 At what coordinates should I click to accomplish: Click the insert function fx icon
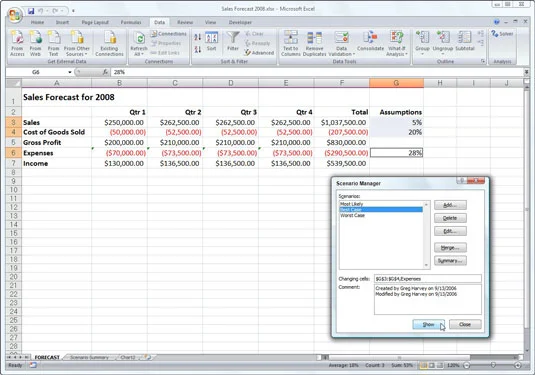(x=105, y=72)
